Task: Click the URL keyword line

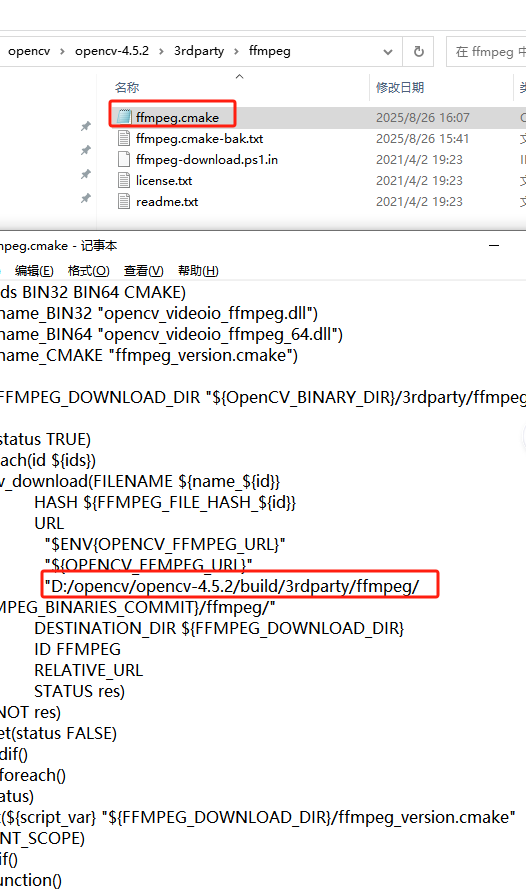Action: 49,523
